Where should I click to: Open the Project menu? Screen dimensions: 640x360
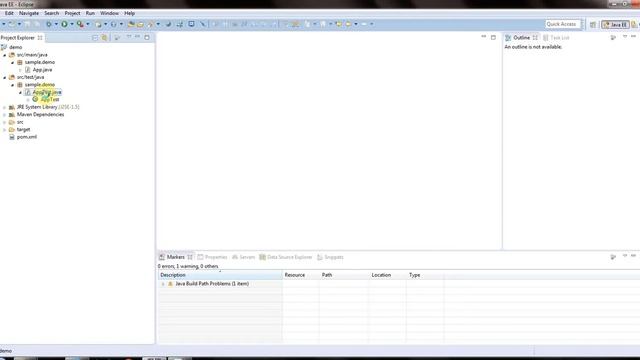(72, 13)
